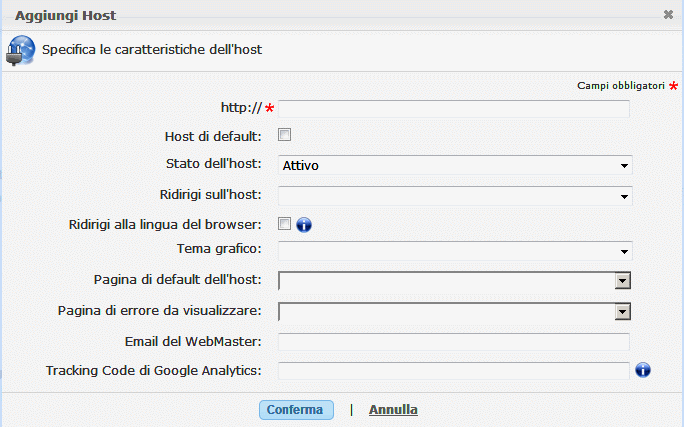Expand Pagina di default dell'host combo box
Image resolution: width=684 pixels, height=427 pixels.
tap(622, 281)
